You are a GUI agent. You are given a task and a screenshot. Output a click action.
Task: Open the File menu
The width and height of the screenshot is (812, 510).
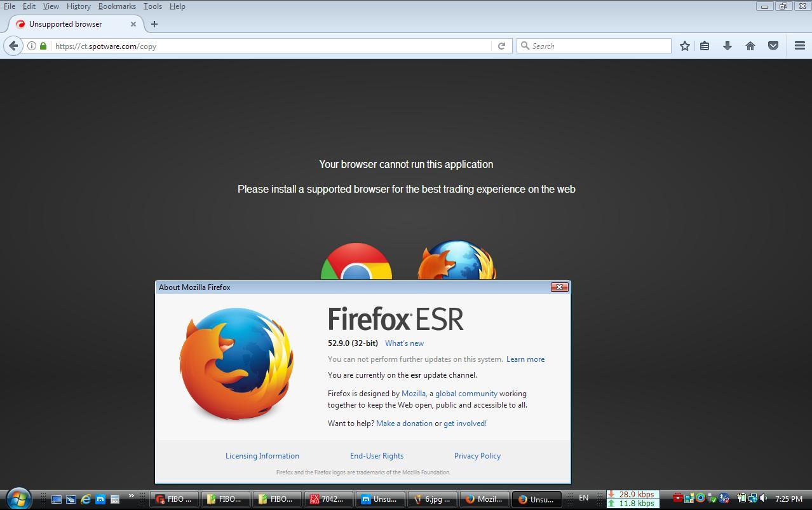[10, 6]
